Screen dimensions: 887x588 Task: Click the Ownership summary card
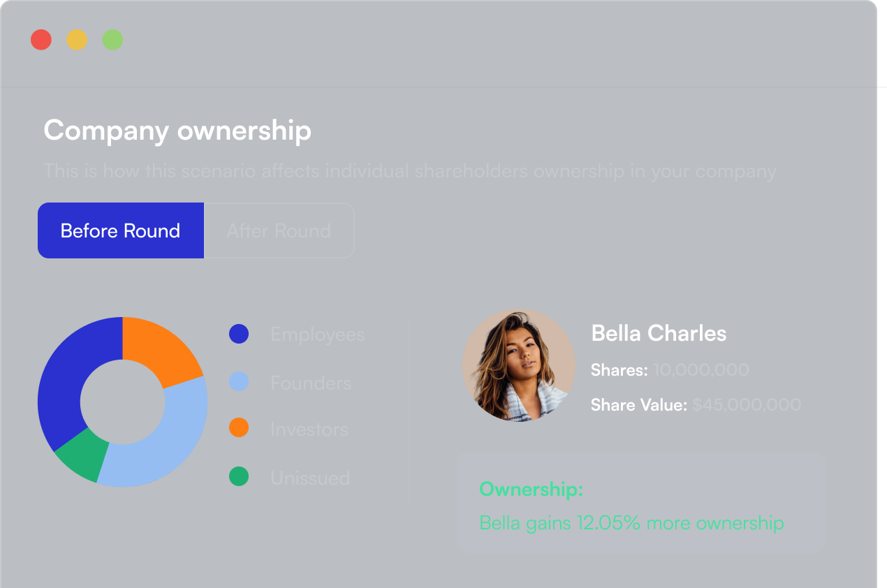(x=640, y=503)
